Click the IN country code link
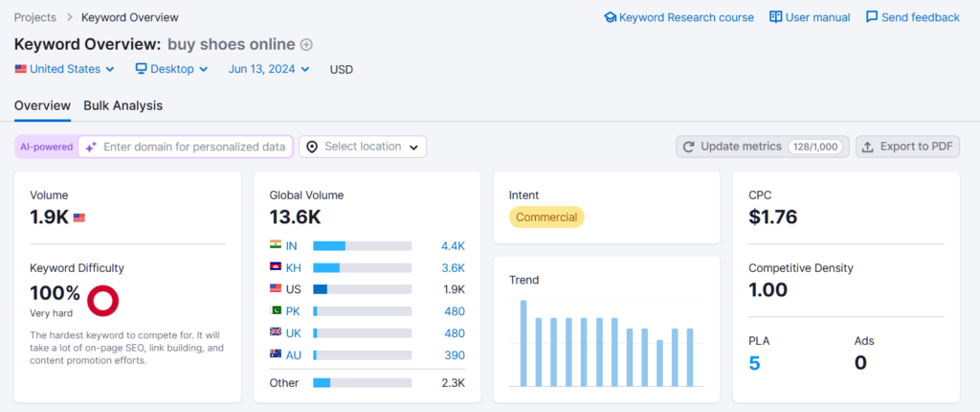Viewport: 980px width, 412px height. [291, 246]
